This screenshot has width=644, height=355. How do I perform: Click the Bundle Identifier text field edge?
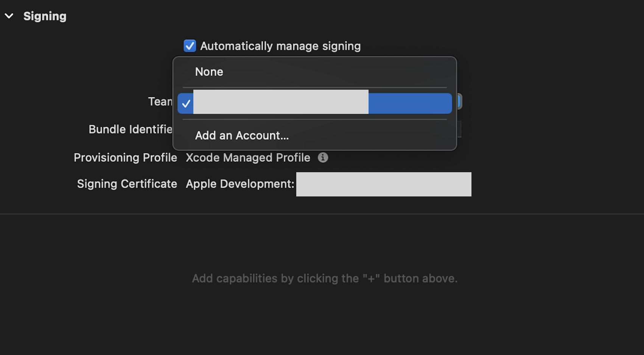coord(459,129)
